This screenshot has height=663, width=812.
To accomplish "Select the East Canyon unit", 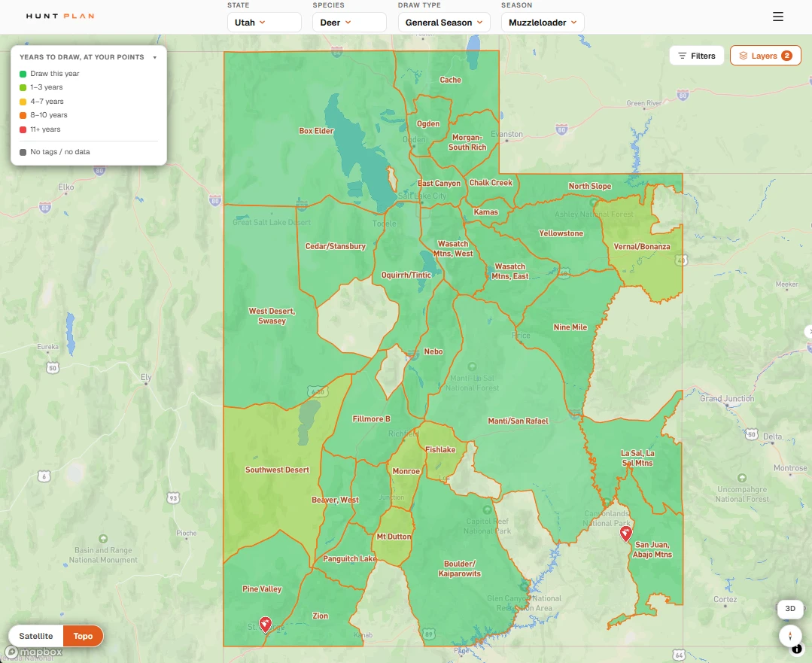I will (x=439, y=184).
